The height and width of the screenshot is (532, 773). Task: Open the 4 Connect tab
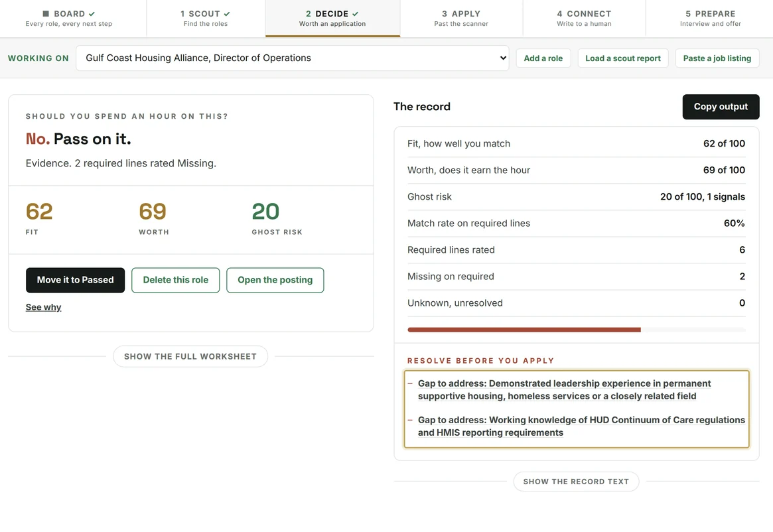tap(584, 19)
